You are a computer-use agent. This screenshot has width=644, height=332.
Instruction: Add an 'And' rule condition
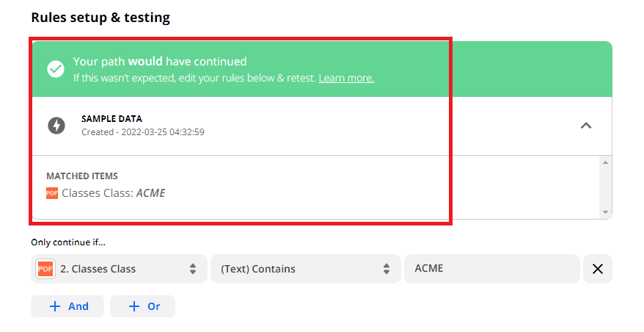[67, 306]
